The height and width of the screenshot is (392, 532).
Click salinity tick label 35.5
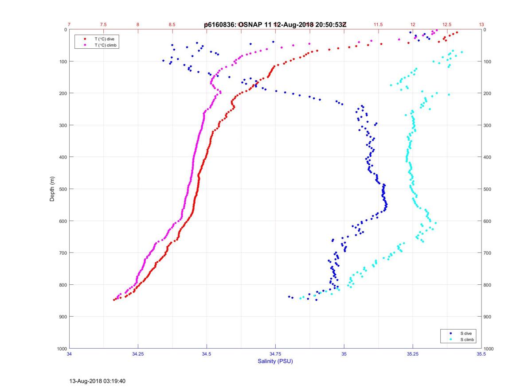pyautogui.click(x=481, y=354)
